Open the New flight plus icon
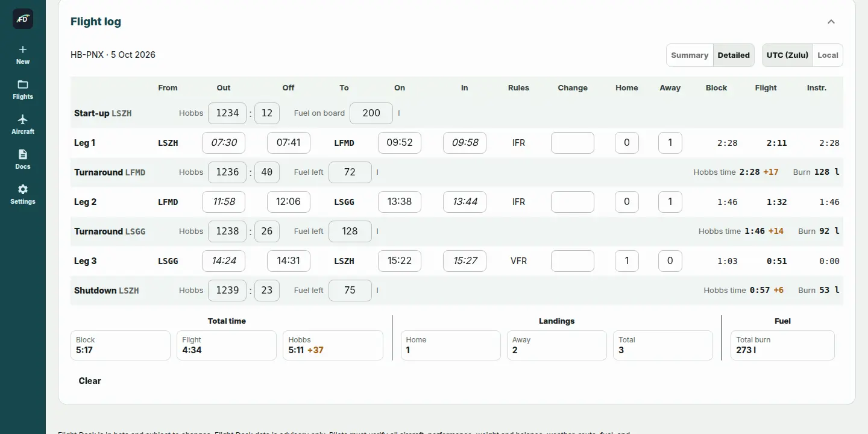 (23, 49)
